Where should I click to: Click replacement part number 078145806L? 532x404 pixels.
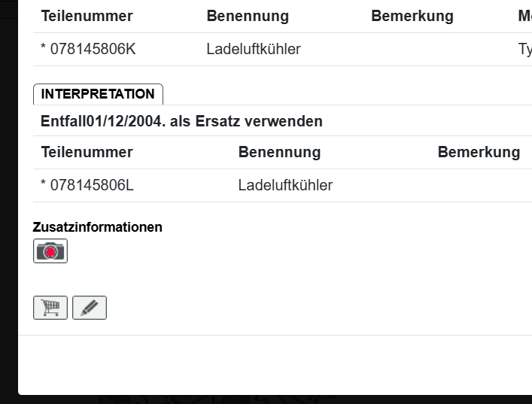tap(87, 185)
